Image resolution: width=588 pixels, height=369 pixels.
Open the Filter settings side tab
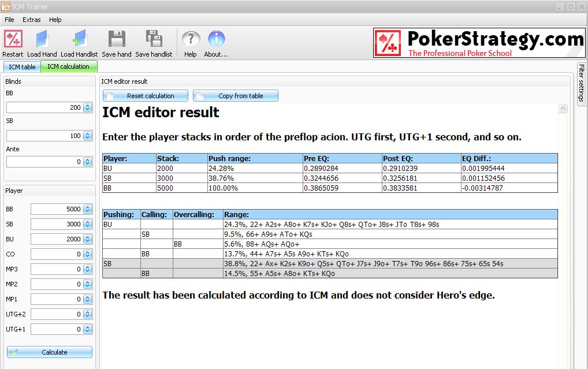coord(581,83)
